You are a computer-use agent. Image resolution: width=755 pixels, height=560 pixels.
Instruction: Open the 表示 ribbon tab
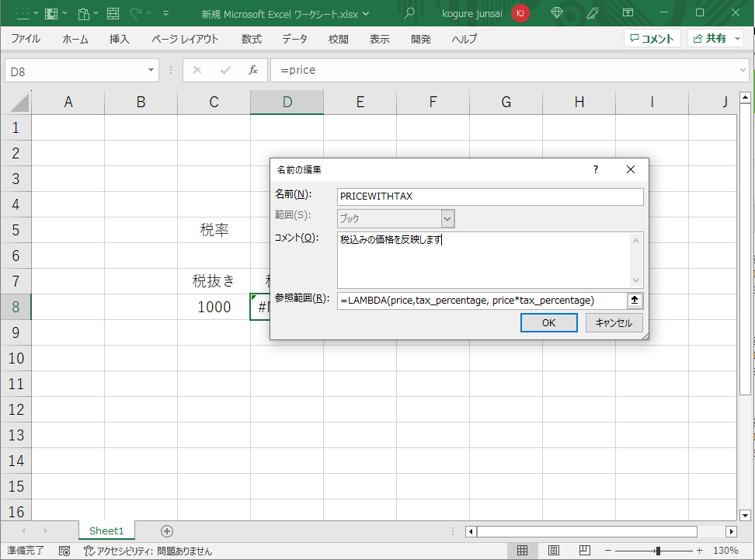379,39
